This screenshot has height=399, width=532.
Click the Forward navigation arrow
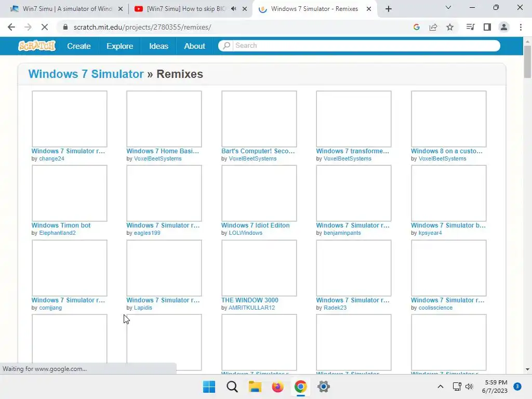coord(28,27)
